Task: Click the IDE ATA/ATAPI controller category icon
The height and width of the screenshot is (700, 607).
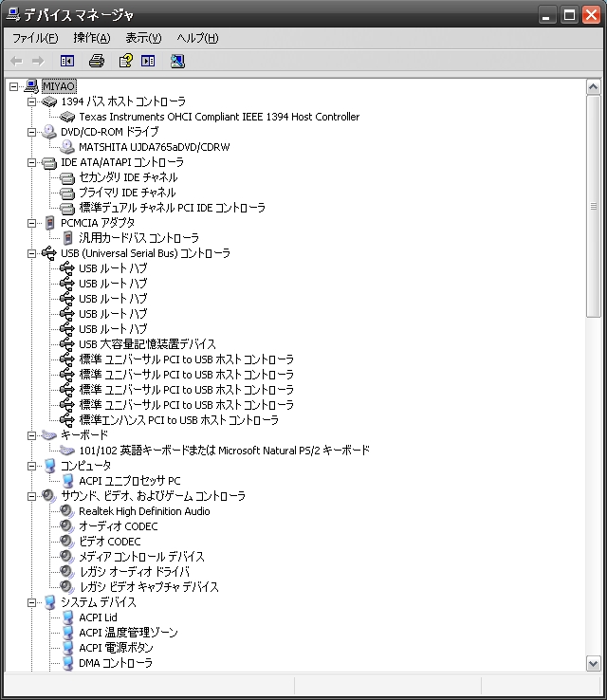Action: point(49,163)
